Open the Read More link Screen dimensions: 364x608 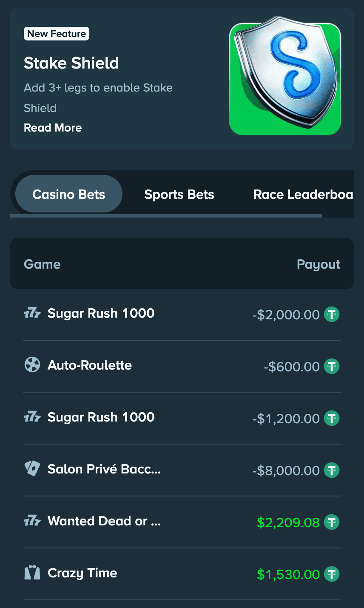(x=53, y=128)
